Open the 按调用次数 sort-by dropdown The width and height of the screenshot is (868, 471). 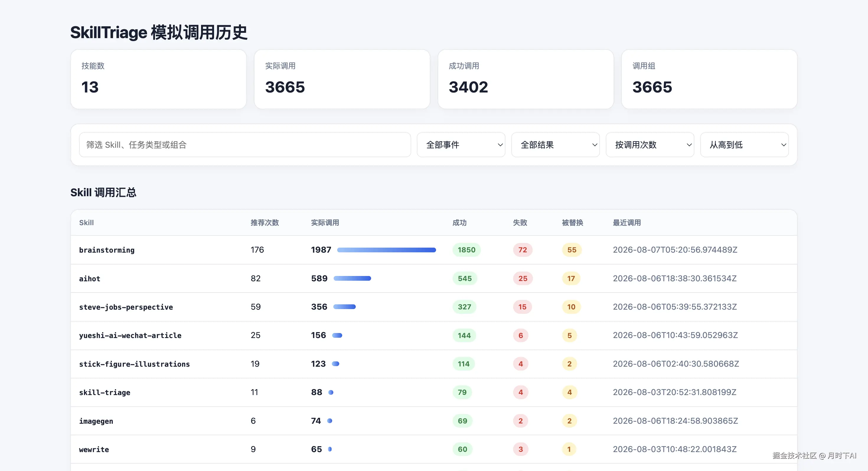point(650,144)
